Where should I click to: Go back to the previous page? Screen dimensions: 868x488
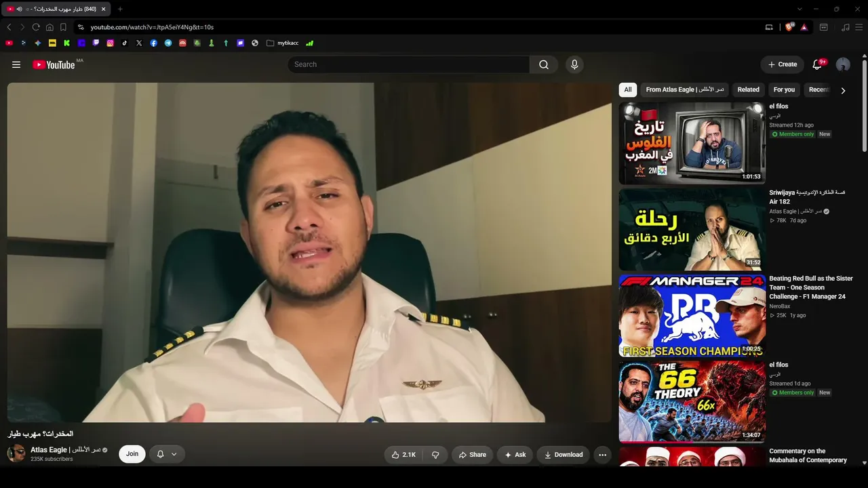9,27
